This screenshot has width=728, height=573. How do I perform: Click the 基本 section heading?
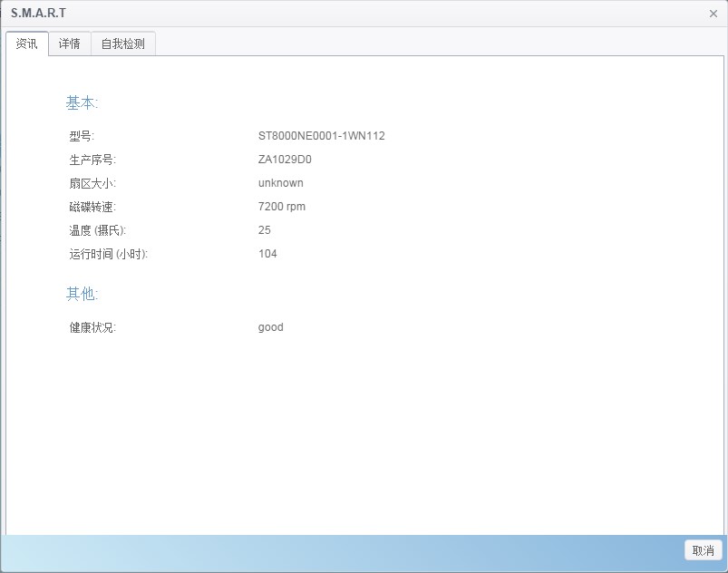[82, 103]
